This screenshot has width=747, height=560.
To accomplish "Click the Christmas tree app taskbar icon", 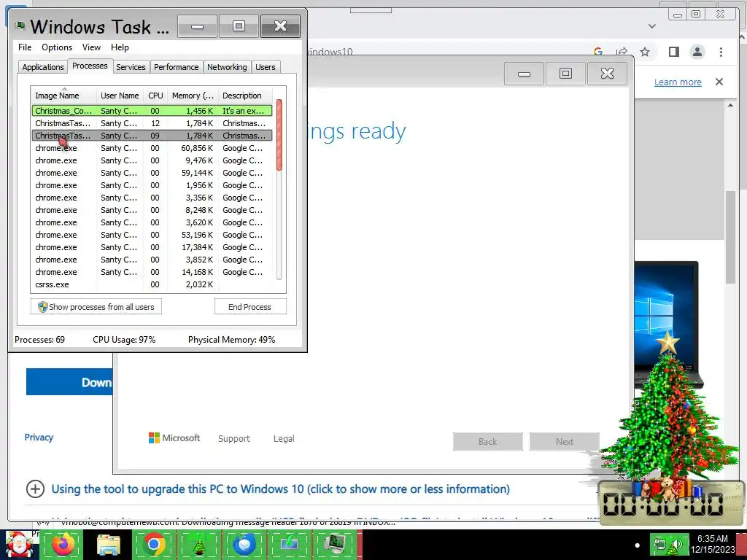I will point(198,545).
